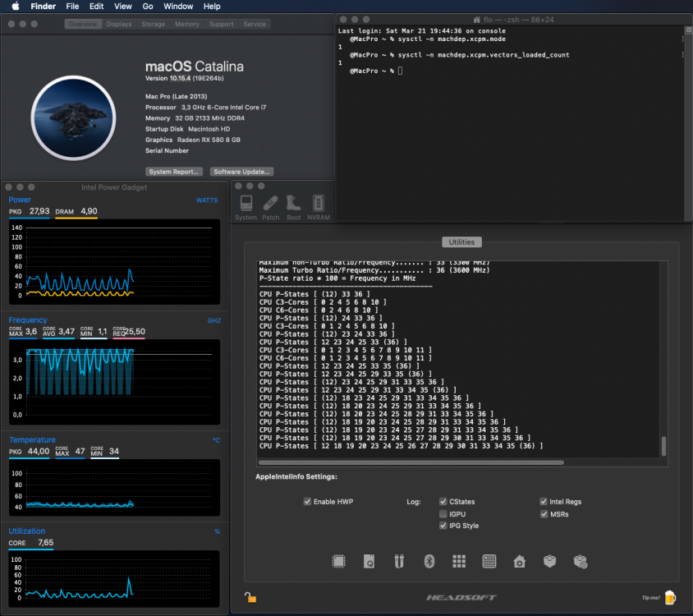
Task: Uncheck the CStates log checkbox
Action: (x=443, y=502)
